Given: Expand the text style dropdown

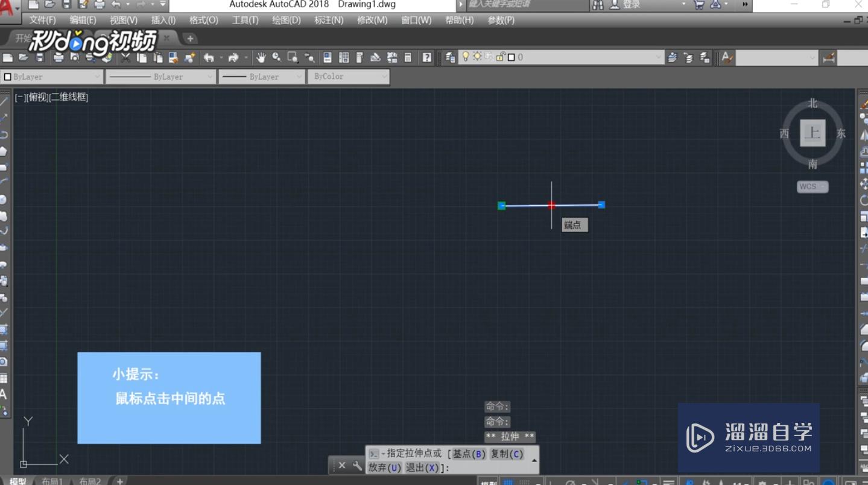Looking at the screenshot, I should [x=813, y=58].
